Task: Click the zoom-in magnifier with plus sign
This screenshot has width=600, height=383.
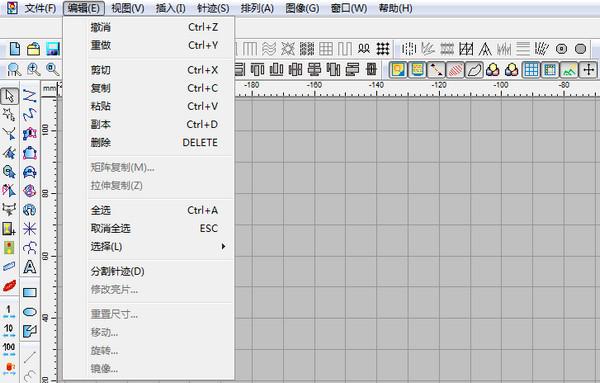Action: 34,70
